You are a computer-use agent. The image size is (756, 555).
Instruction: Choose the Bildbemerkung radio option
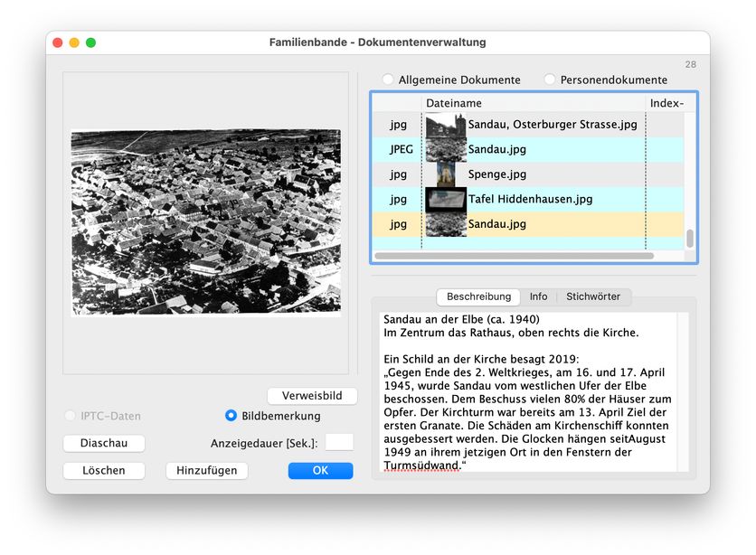(232, 416)
